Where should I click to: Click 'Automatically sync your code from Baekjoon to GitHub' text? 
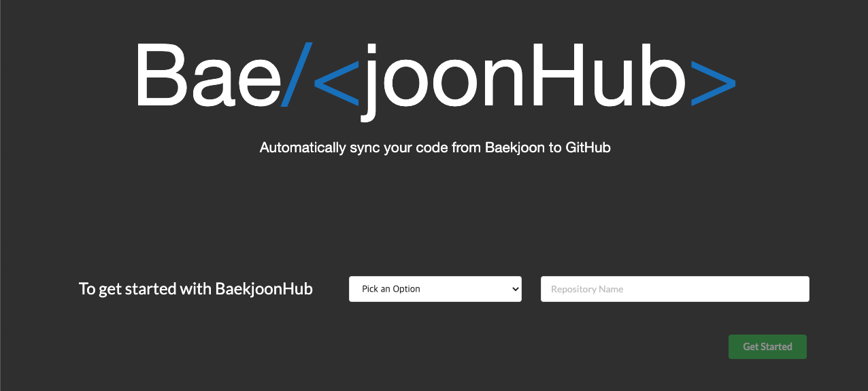[x=435, y=148]
